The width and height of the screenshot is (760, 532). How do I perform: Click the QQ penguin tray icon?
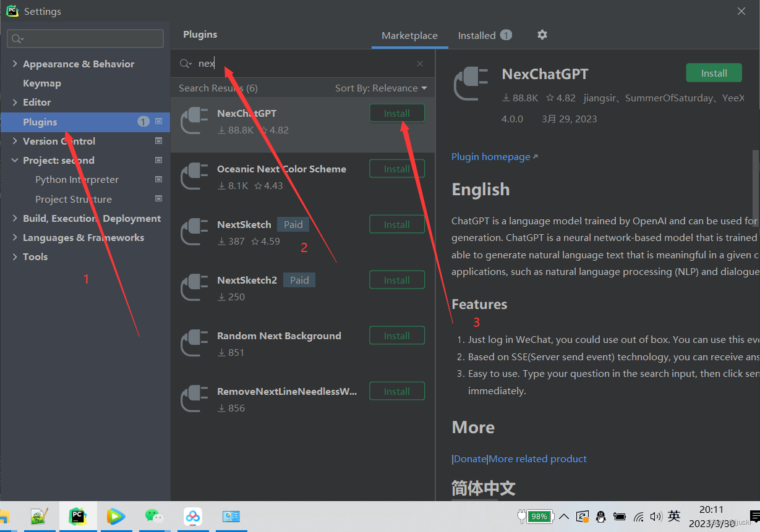(600, 517)
